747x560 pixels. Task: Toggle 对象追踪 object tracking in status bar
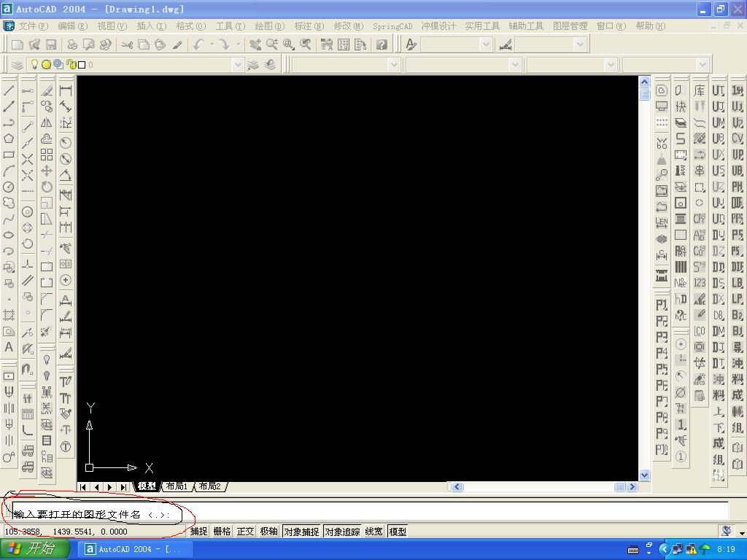pos(342,532)
